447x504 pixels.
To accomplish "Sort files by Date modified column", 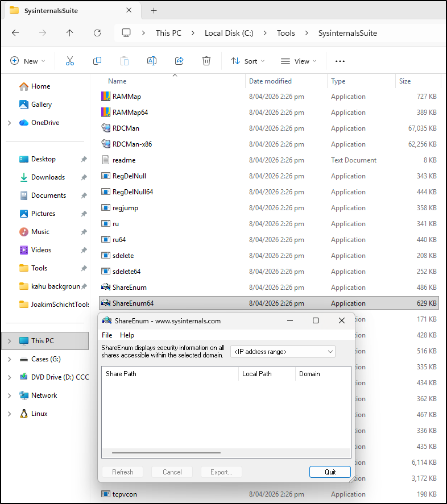I will pyautogui.click(x=286, y=81).
